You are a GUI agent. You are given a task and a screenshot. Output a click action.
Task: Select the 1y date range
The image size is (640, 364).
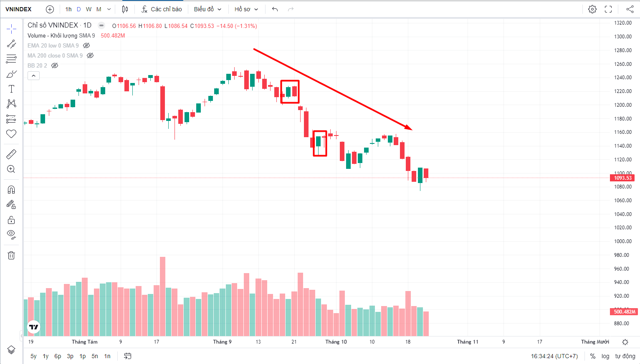[46, 356]
